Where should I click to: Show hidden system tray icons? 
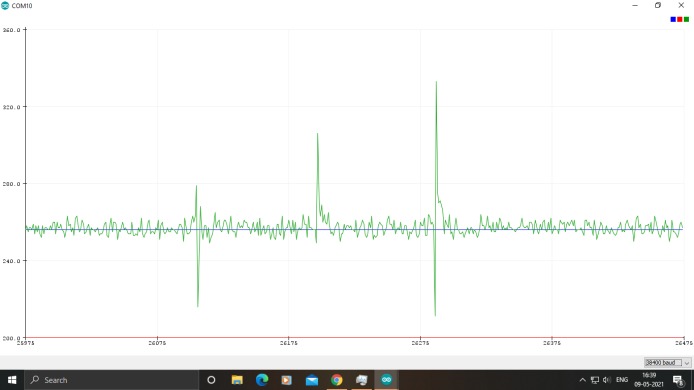582,380
